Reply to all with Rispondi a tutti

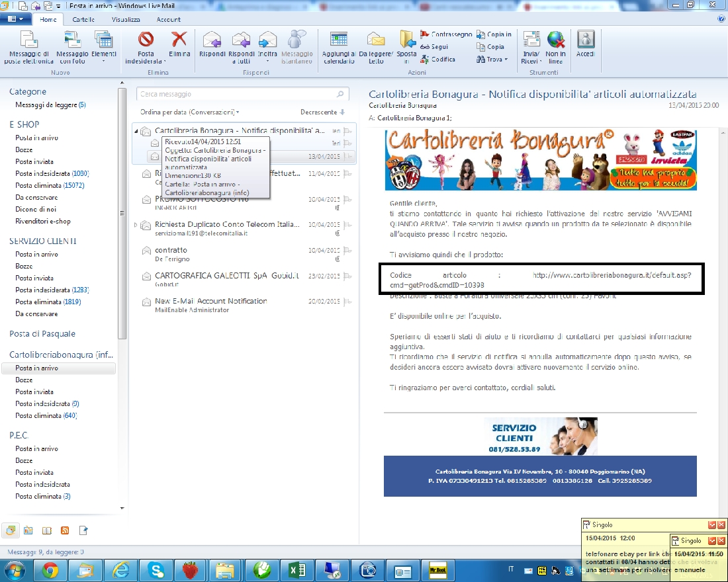tap(242, 47)
